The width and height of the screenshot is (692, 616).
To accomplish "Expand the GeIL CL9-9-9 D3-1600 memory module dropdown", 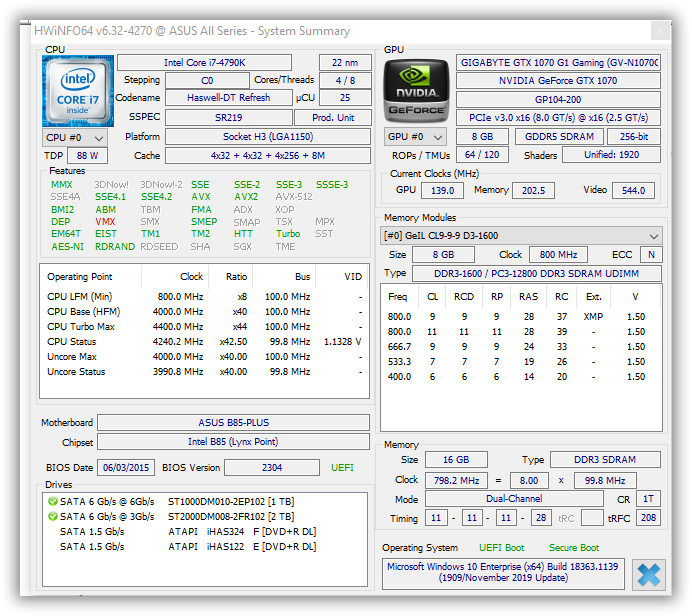I will coord(521,236).
